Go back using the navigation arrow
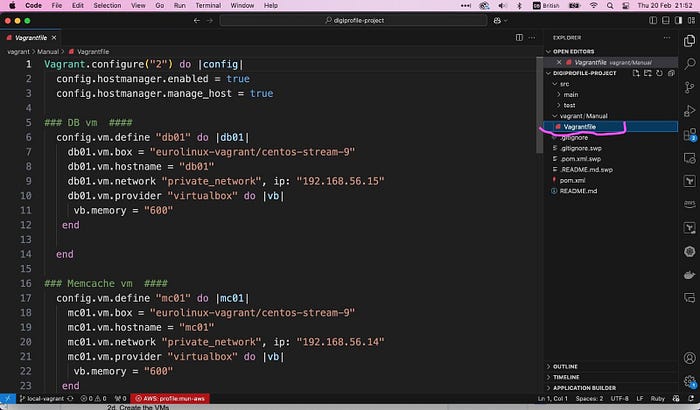 [196, 21]
